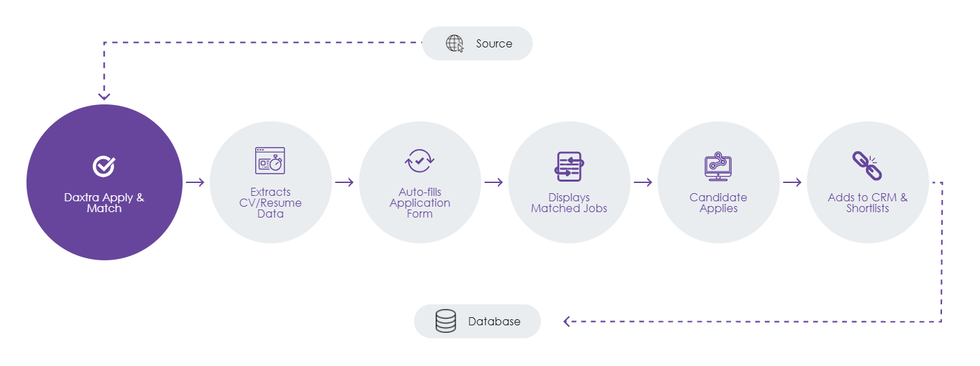This screenshot has width=980, height=366.
Task: Click the chain link icon for CRM
Action: tap(866, 166)
